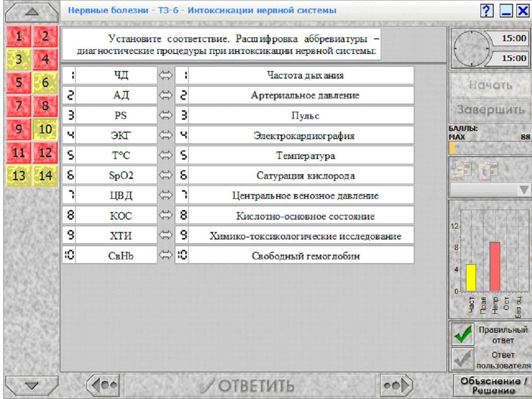Viewport: 532px width, 399px height.
Task: Click the clock timer icon
Action: point(471,48)
